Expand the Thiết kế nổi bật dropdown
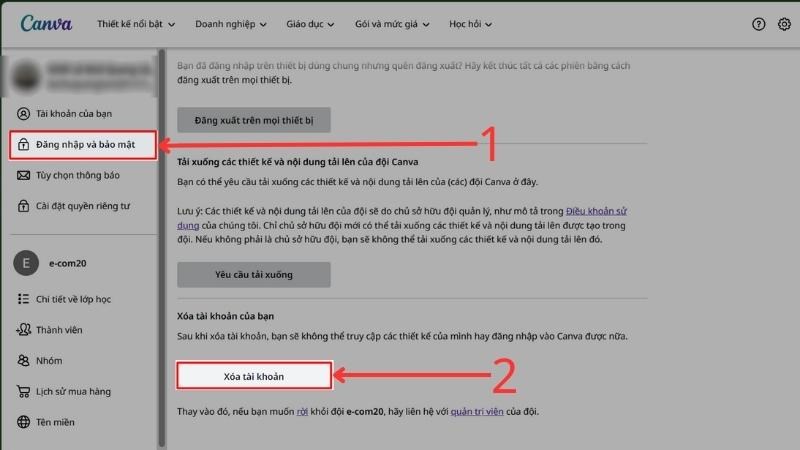Image resolution: width=800 pixels, height=450 pixels. [136, 24]
